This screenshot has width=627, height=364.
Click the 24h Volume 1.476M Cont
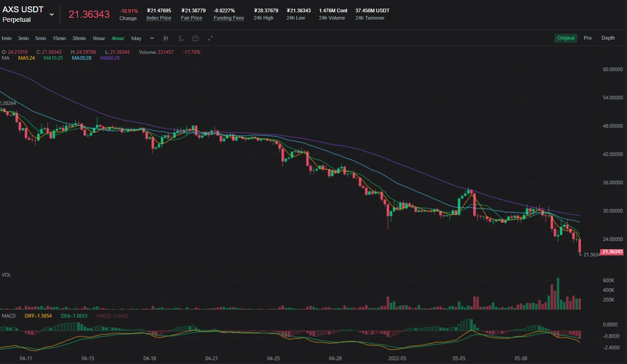click(333, 10)
